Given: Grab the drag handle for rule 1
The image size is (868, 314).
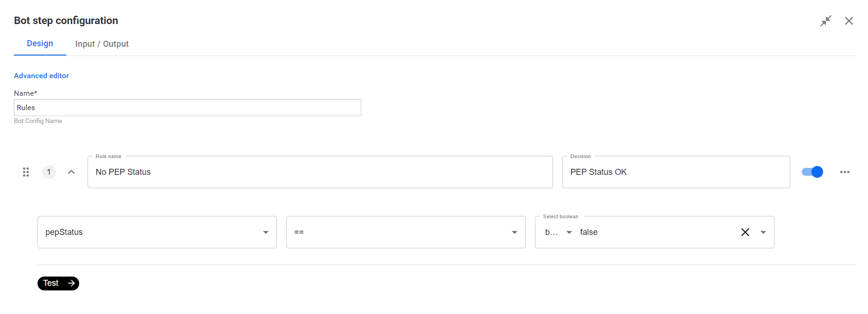Looking at the screenshot, I should pyautogui.click(x=26, y=172).
